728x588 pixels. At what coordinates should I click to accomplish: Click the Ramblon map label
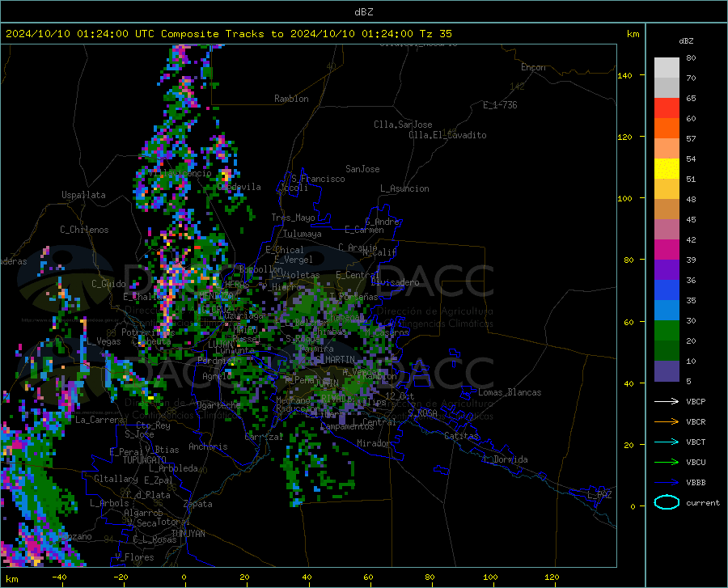pos(291,99)
